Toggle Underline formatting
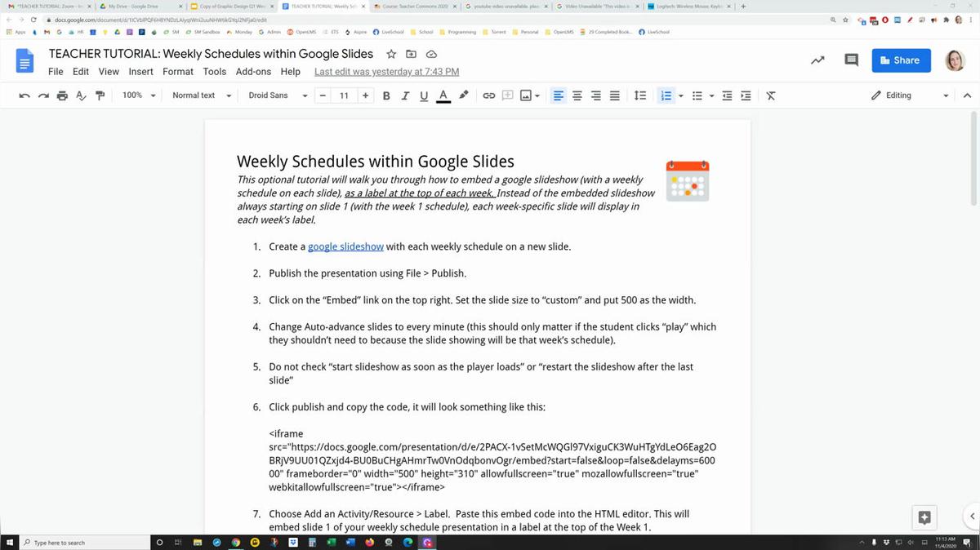 pyautogui.click(x=423, y=95)
